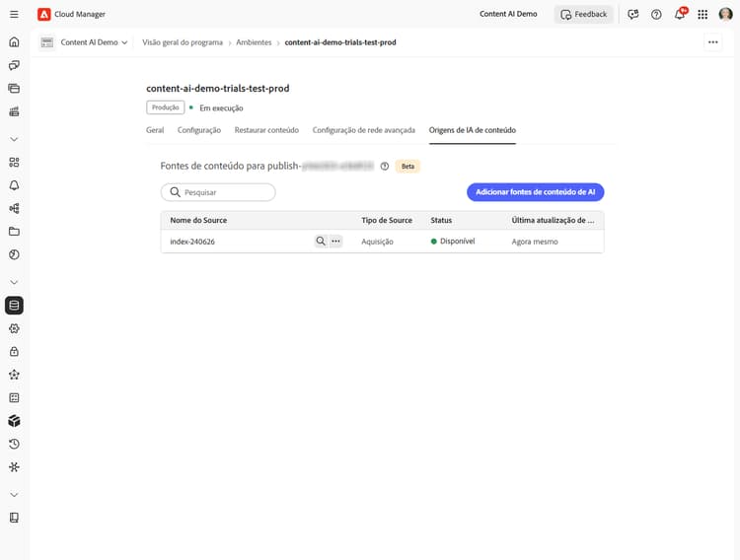
Task: Click the Aquisição type cell
Action: click(377, 242)
